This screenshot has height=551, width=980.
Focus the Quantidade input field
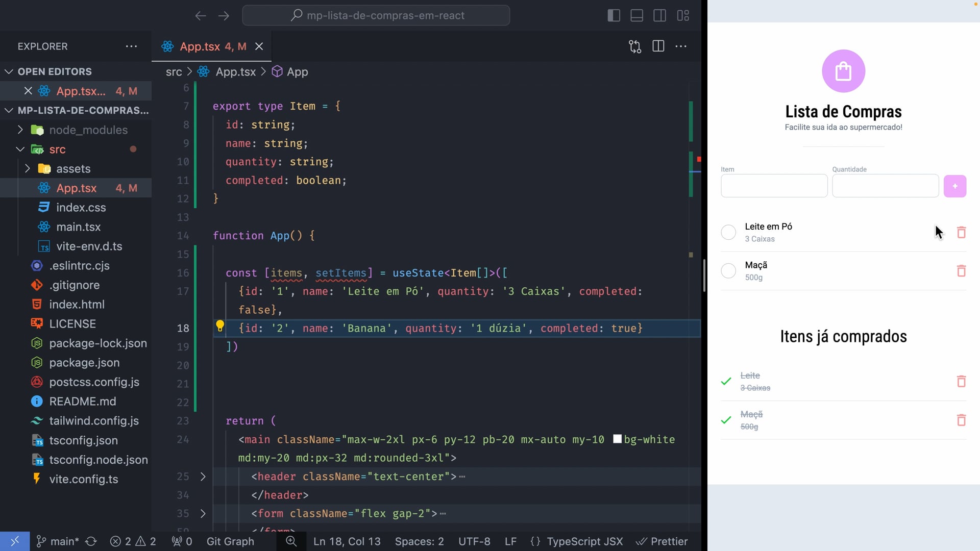point(885,186)
